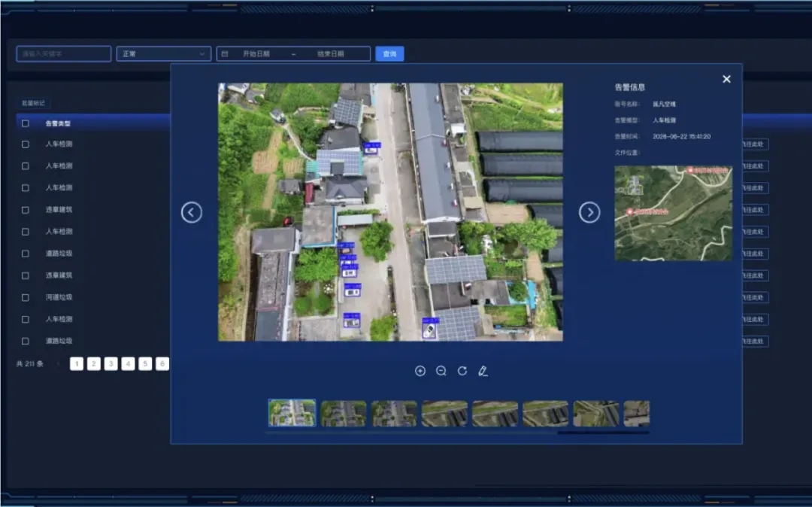Zoom in on the alert image
812x507 pixels.
pos(420,371)
